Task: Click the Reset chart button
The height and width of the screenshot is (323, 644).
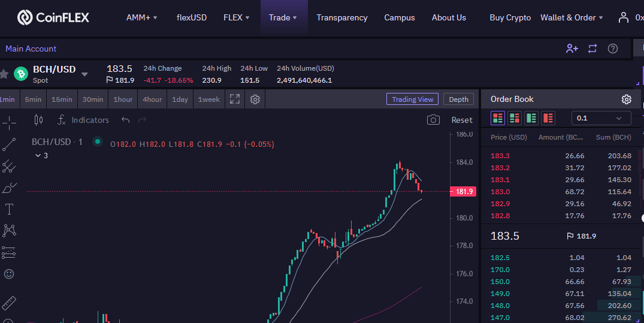Action: coord(462,120)
